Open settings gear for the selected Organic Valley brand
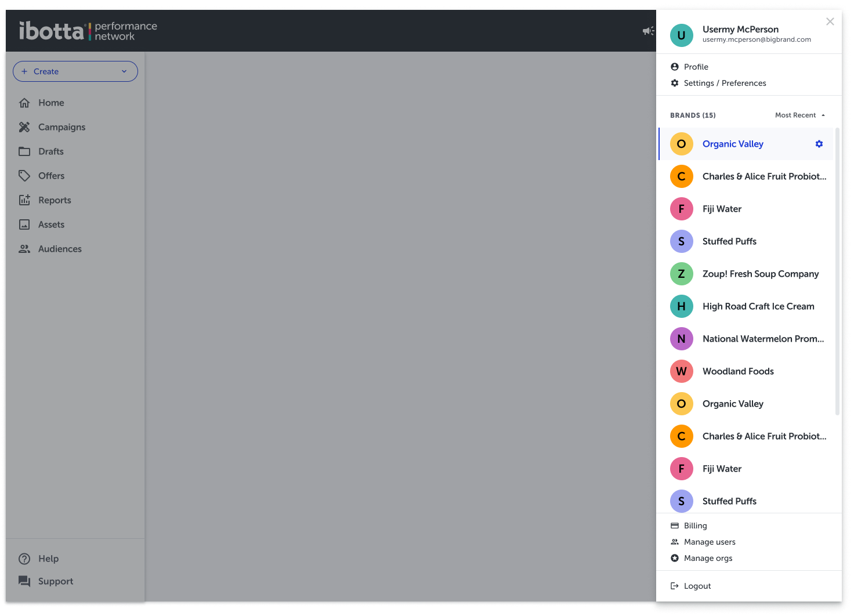Viewport: 854px width, 616px height. 819,144
